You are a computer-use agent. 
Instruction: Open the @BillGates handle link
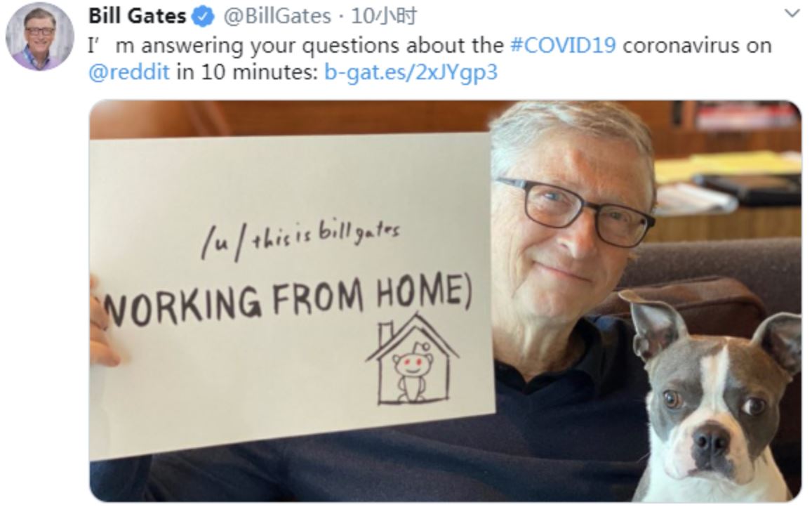pos(277,16)
